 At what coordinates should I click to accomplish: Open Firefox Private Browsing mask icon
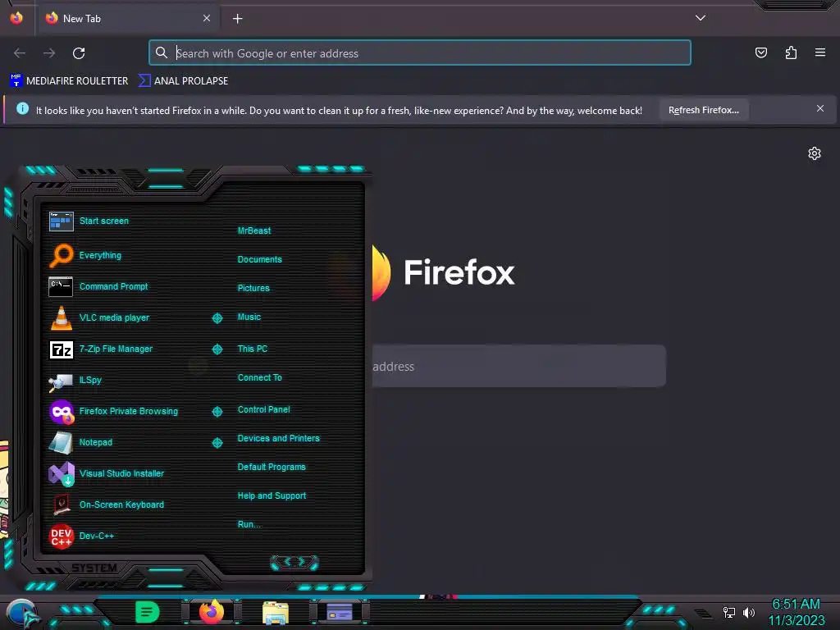[62, 412]
